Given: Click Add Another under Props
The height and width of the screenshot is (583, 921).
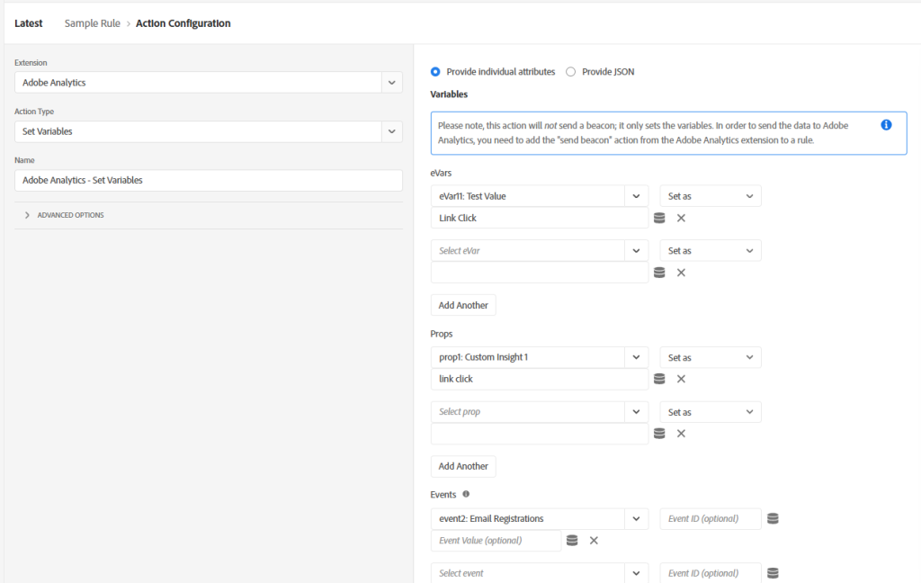Looking at the screenshot, I should click(463, 466).
